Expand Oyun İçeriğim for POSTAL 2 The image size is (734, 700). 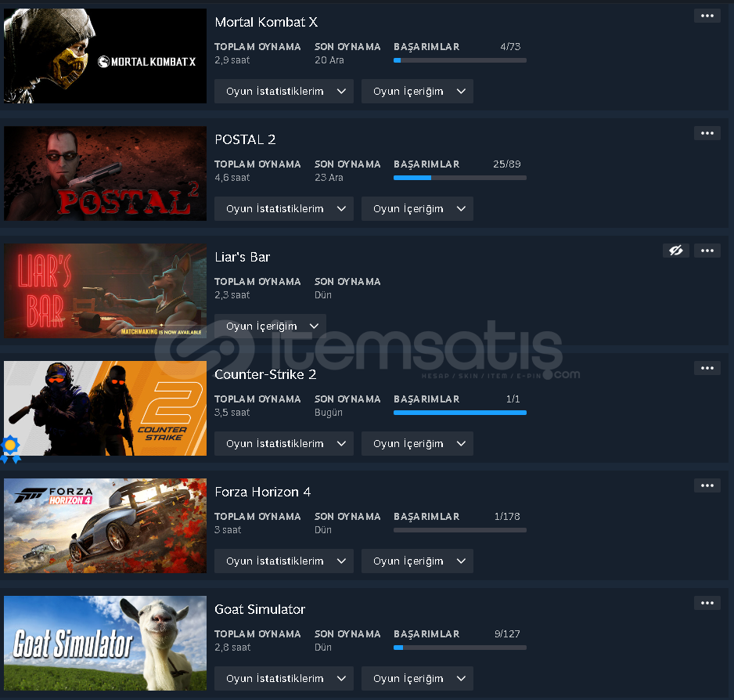tap(417, 209)
